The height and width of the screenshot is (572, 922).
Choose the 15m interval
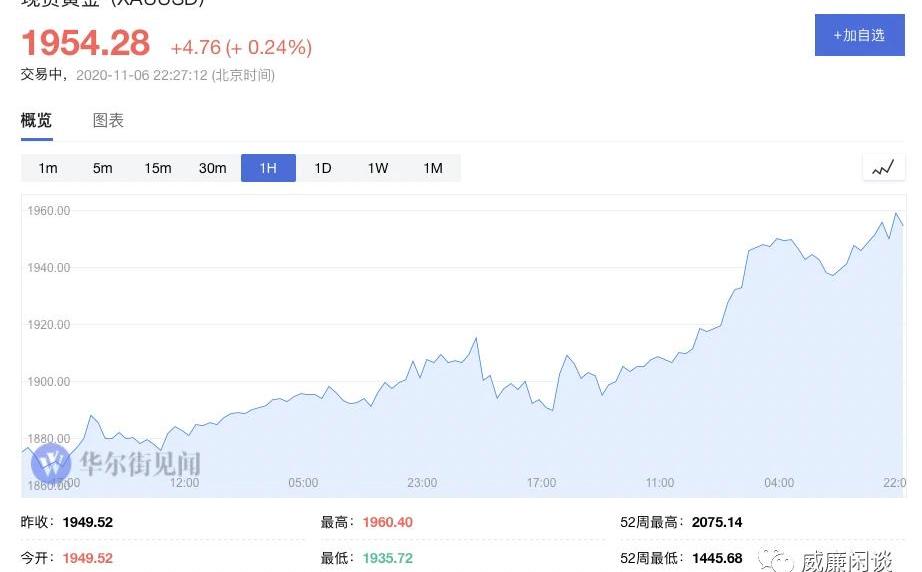click(x=158, y=168)
